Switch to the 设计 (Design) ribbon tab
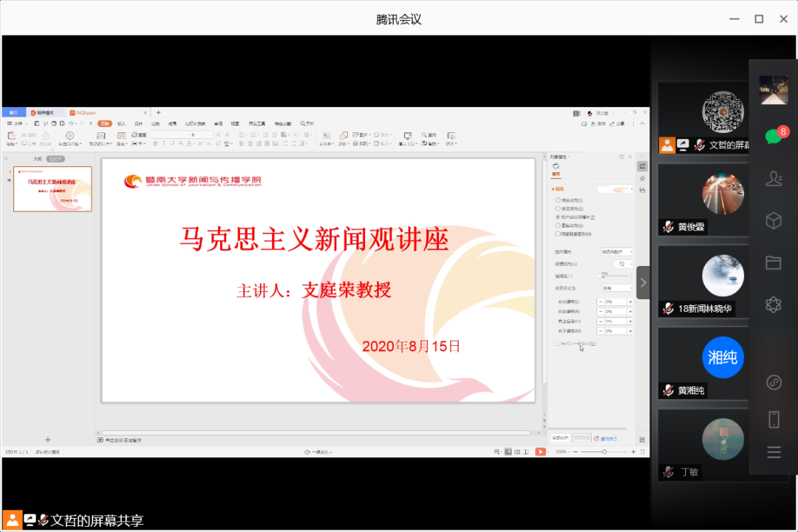Viewport: 798px width, 532px height. pos(139,124)
